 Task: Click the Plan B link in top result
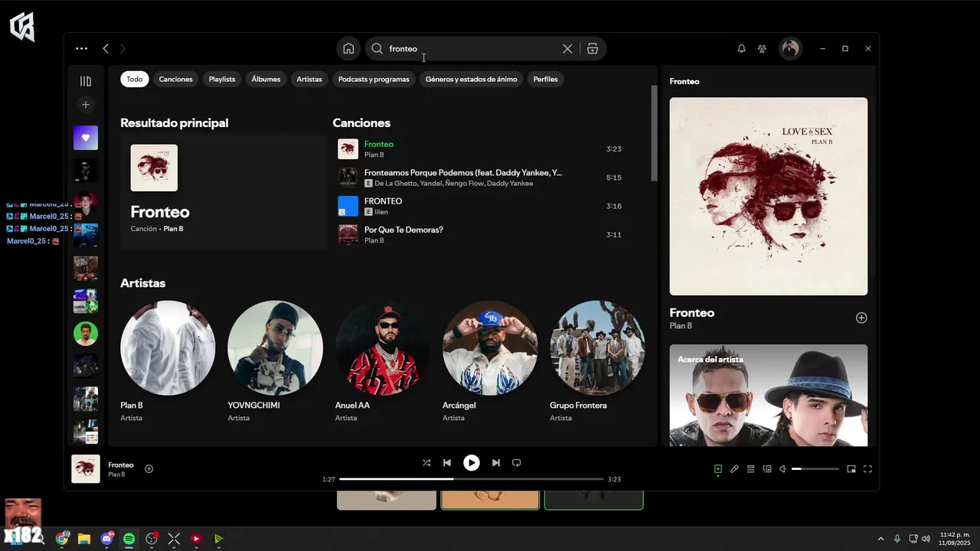pyautogui.click(x=173, y=229)
